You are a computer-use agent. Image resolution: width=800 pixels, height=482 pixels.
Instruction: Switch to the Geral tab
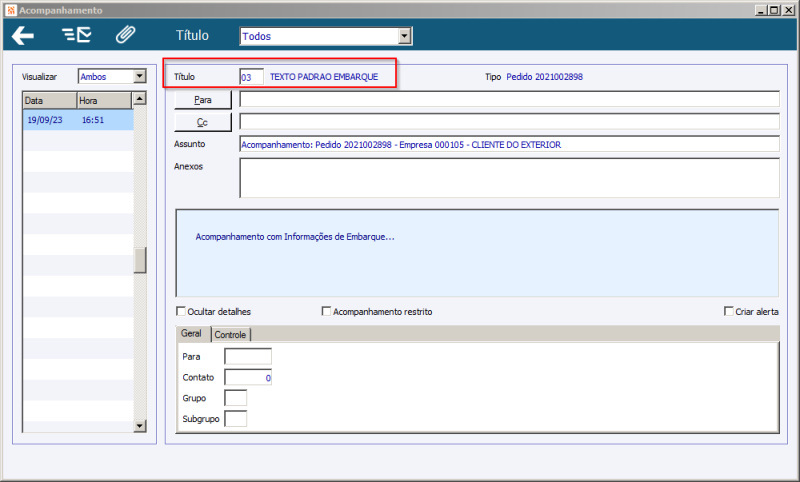(192, 334)
